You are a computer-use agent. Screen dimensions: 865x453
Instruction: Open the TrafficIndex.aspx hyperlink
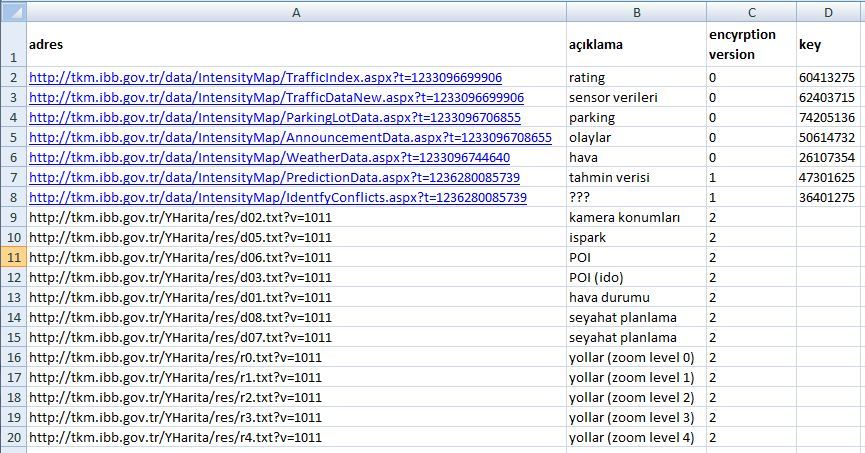[265, 78]
